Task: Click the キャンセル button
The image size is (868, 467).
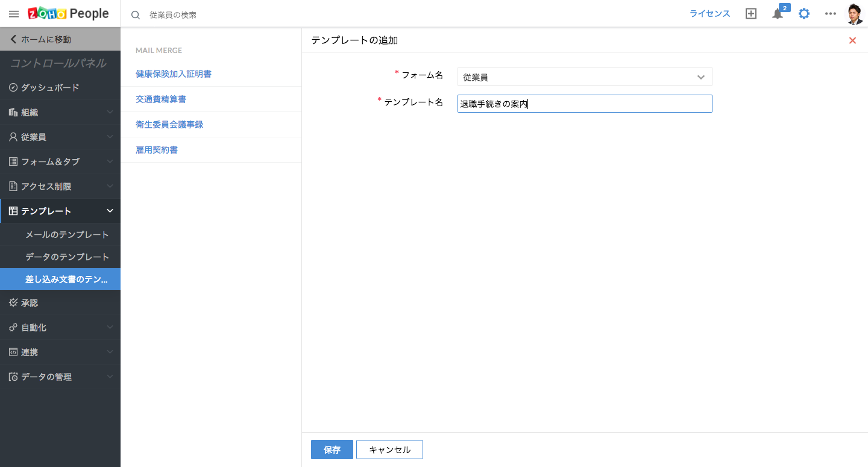Action: 389,450
